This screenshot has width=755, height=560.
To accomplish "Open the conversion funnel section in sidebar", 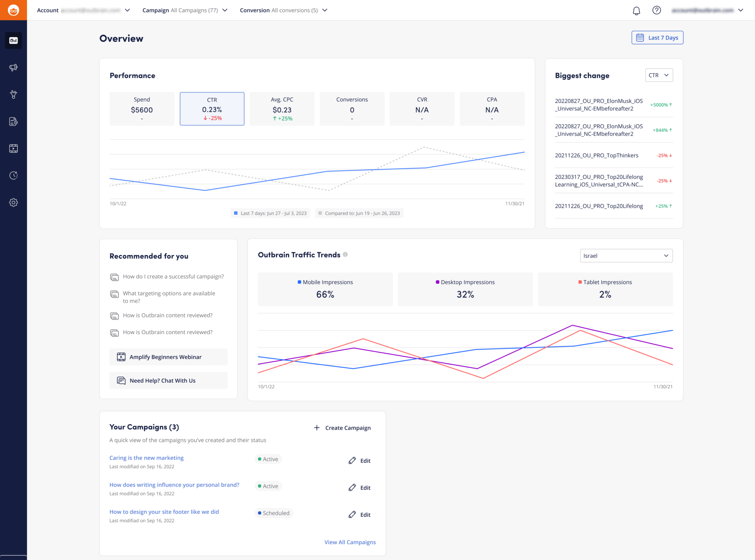I will pyautogui.click(x=13, y=94).
